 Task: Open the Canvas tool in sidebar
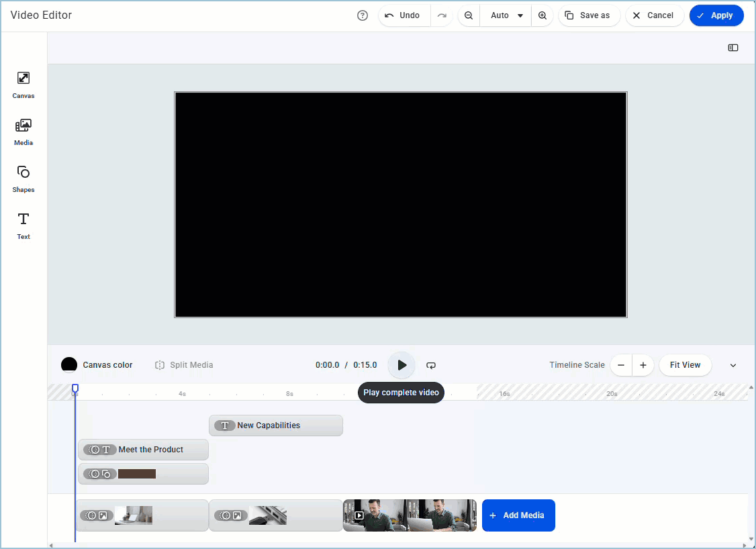[x=23, y=85]
